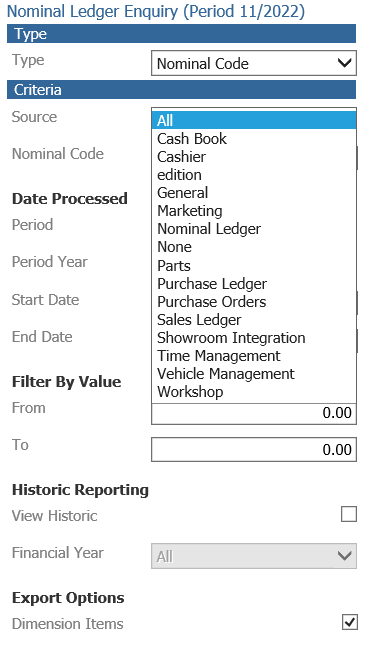
Task: Select Workshop in the Source list
Action: tap(254, 392)
